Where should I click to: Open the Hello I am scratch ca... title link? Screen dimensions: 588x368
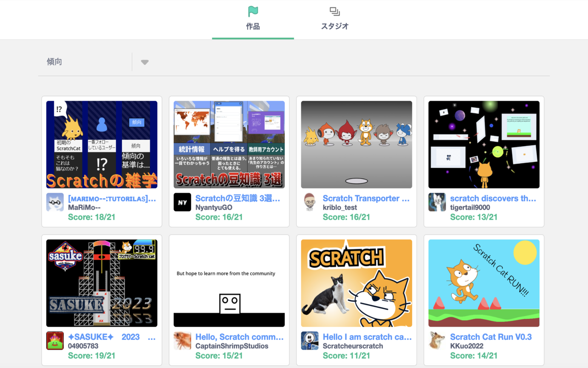pyautogui.click(x=367, y=337)
